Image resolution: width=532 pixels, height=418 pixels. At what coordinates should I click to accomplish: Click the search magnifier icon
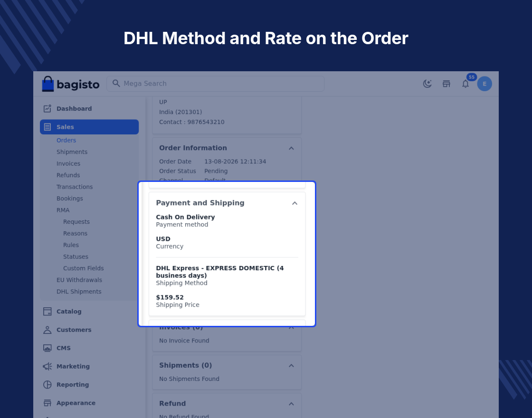tap(116, 84)
